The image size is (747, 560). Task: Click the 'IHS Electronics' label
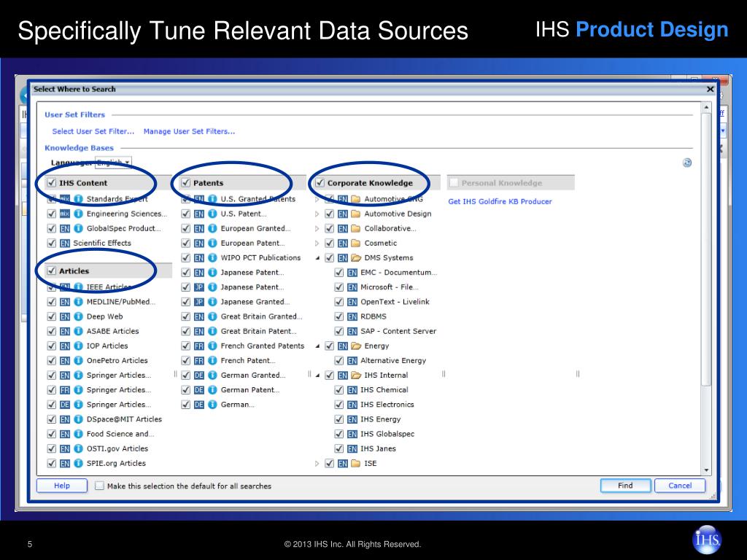[x=387, y=405]
